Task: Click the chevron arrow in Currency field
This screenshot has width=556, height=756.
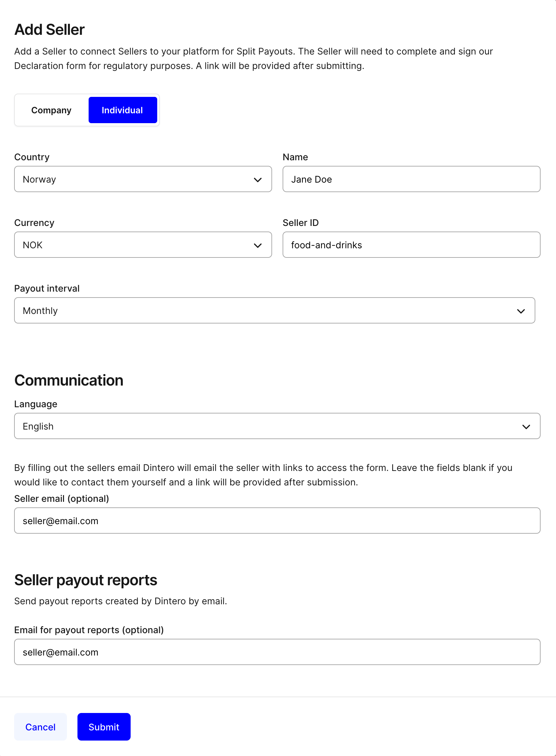Action: coord(257,246)
